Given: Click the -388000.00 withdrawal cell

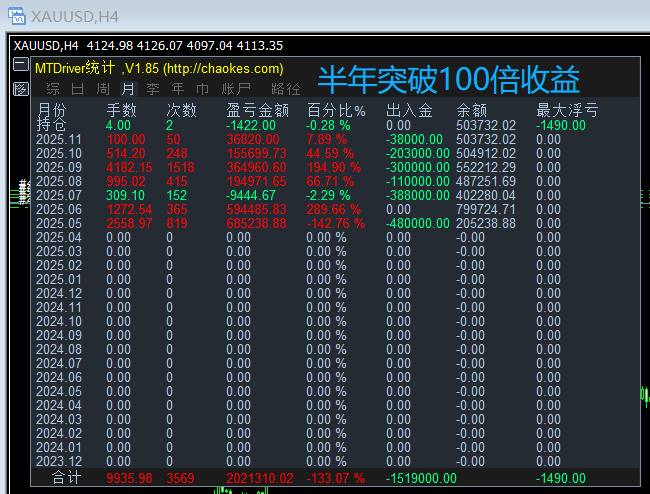Looking at the screenshot, I should (x=417, y=195).
